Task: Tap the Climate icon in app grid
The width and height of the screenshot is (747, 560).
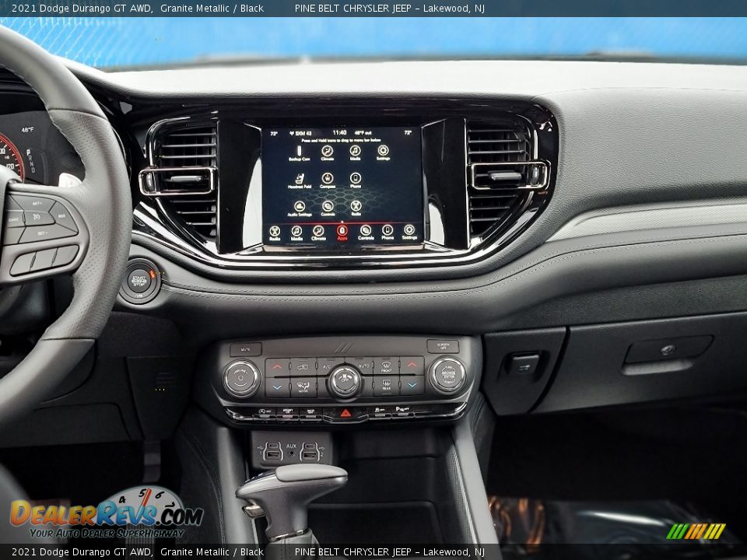Action: click(328, 153)
